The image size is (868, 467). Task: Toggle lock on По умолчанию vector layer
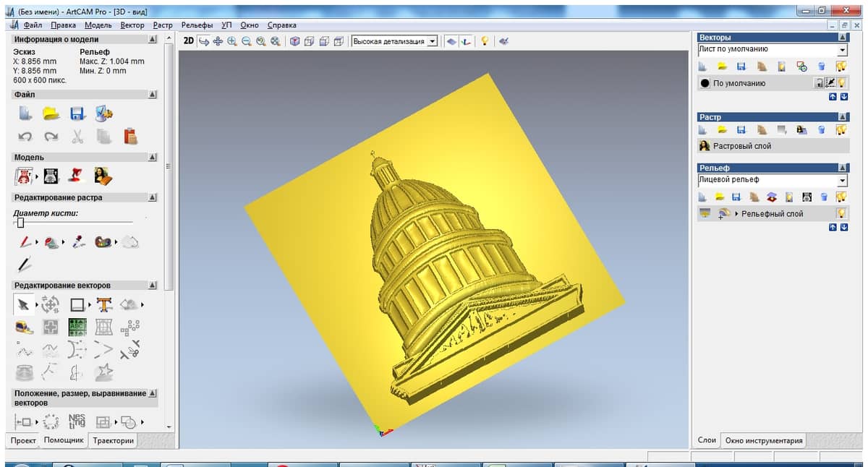tap(820, 83)
